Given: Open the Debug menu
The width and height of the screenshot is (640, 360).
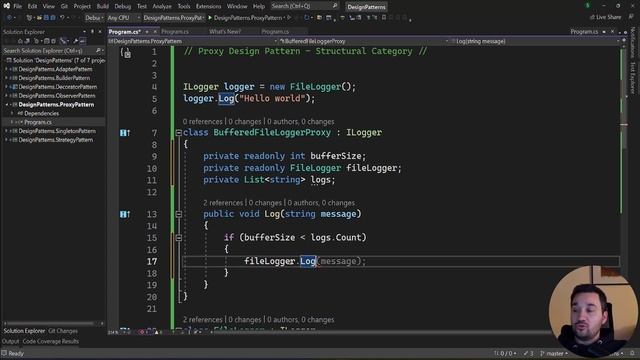Looking at the screenshot, I should point(122,6).
